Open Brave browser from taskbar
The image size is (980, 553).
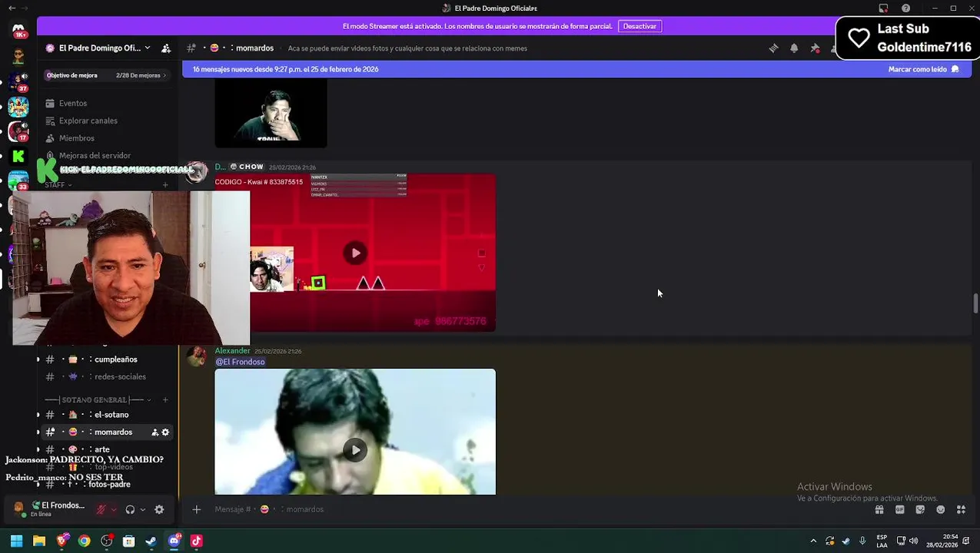tap(62, 541)
